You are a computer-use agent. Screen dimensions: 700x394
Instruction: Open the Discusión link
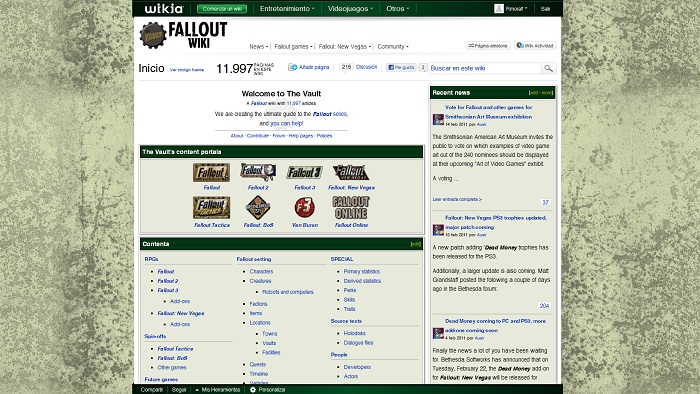point(367,67)
